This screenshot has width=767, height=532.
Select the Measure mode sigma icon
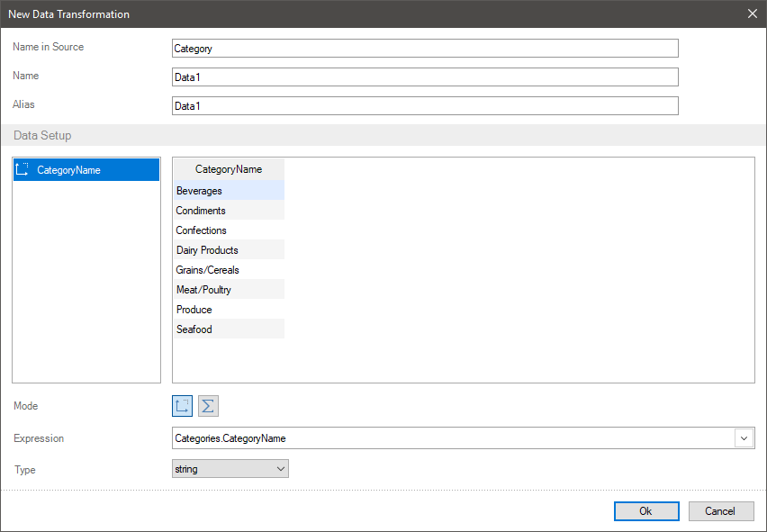point(208,406)
